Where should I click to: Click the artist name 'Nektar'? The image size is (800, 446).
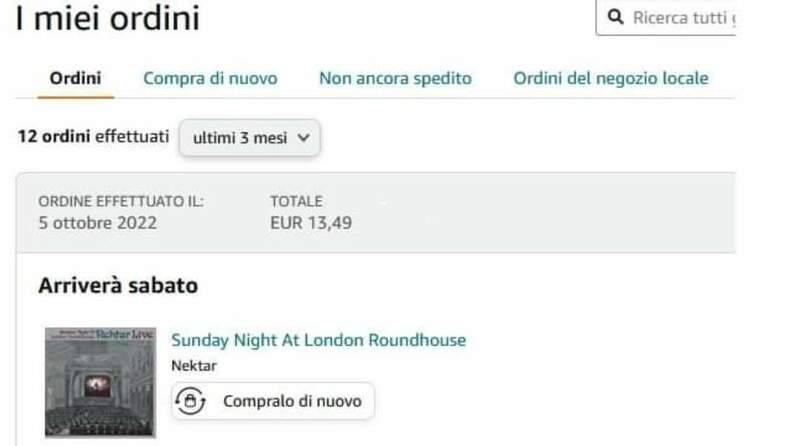194,365
